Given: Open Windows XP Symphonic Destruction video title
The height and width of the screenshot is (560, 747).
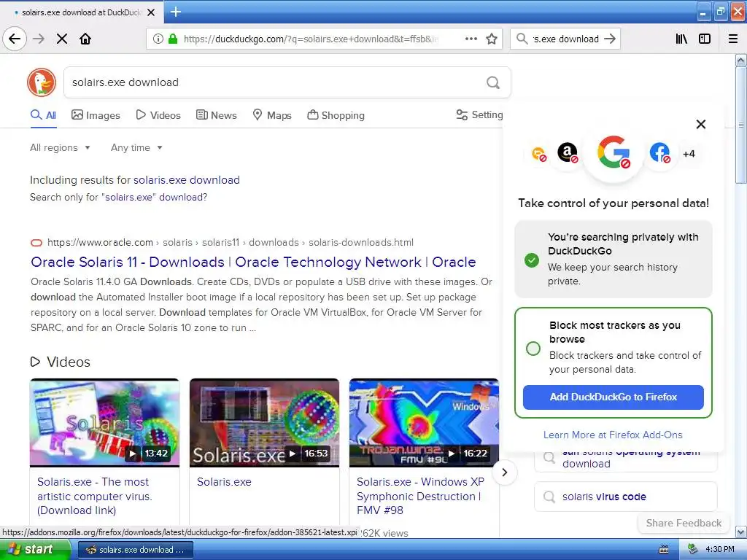Looking at the screenshot, I should coord(421,496).
